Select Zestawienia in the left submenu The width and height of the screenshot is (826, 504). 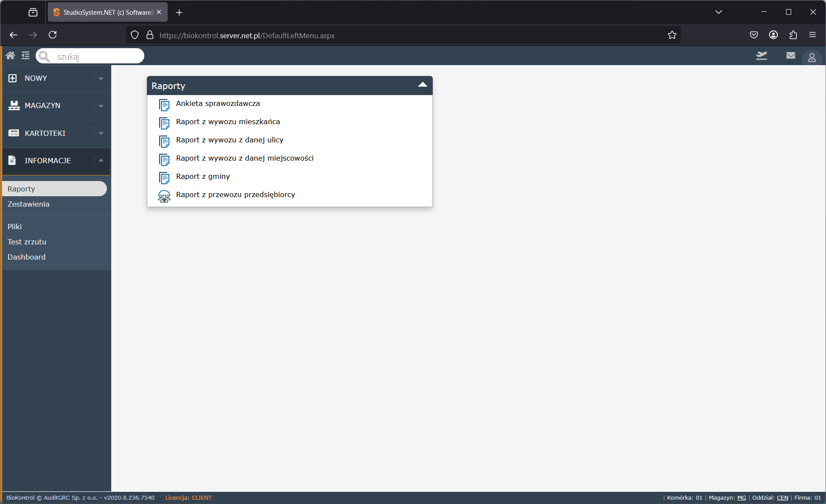click(28, 204)
